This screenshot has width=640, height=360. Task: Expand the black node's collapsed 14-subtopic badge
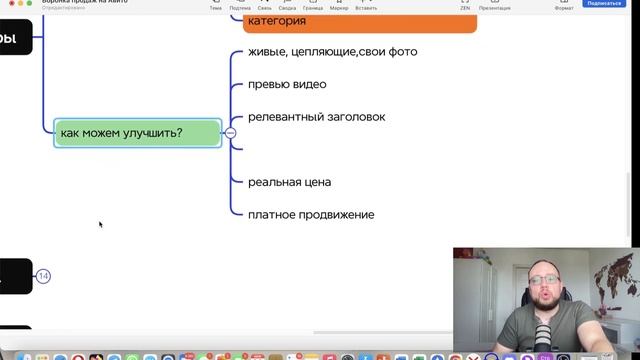pyautogui.click(x=43, y=276)
